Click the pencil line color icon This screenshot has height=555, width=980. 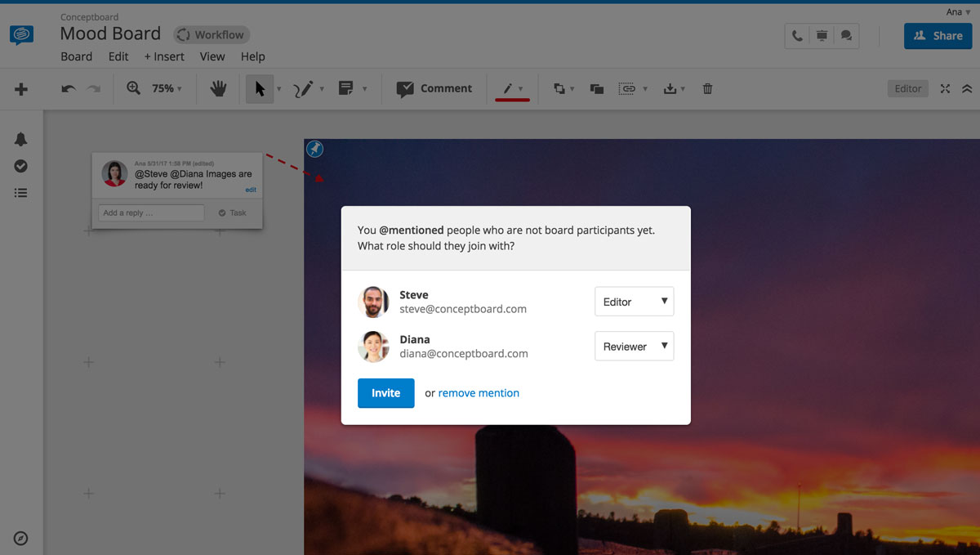pos(507,88)
